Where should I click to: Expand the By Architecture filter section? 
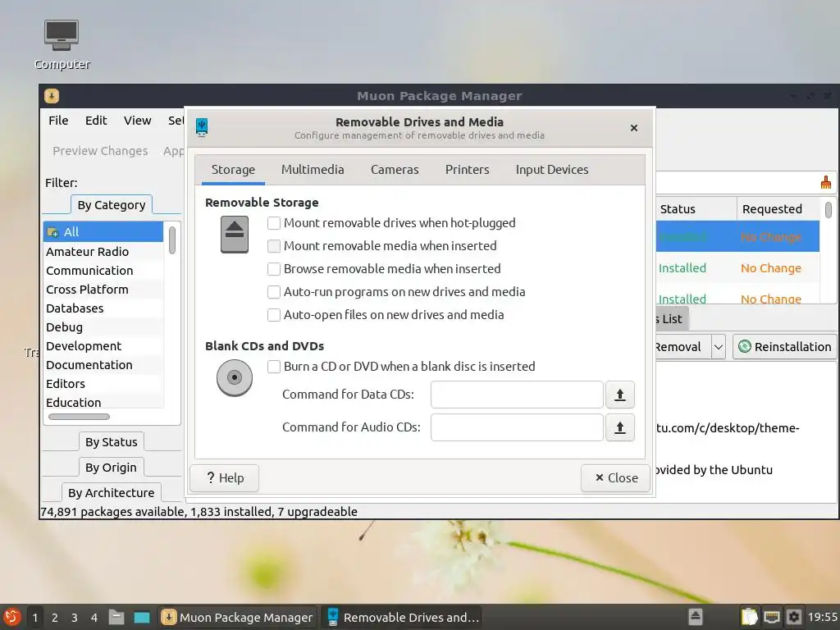pos(111,492)
